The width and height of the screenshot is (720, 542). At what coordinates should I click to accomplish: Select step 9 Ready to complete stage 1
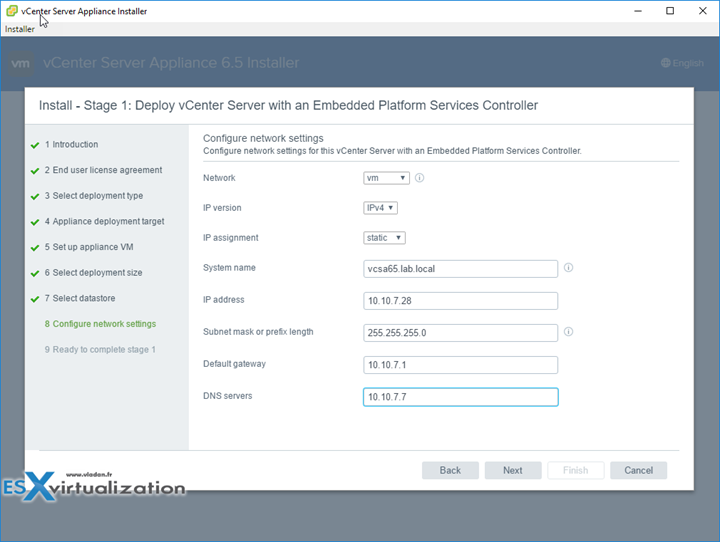[100, 350]
